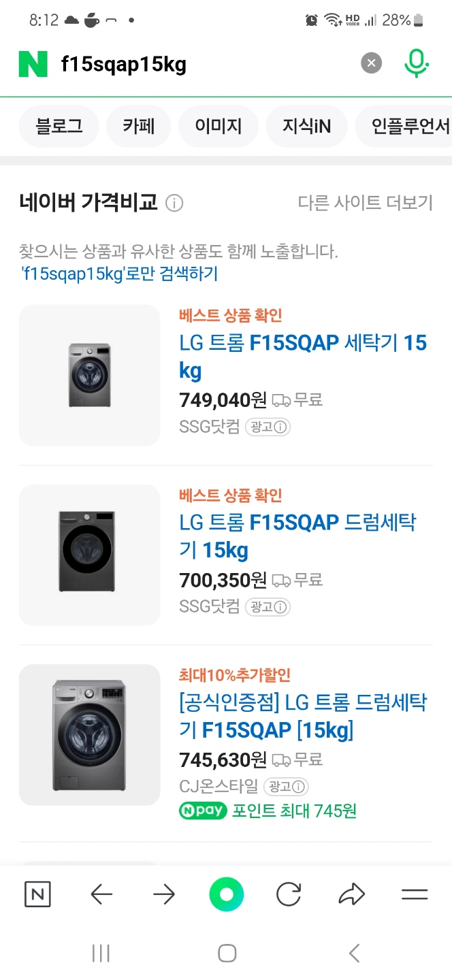
Task: Switch to the 지식iN tab
Action: coord(306,126)
